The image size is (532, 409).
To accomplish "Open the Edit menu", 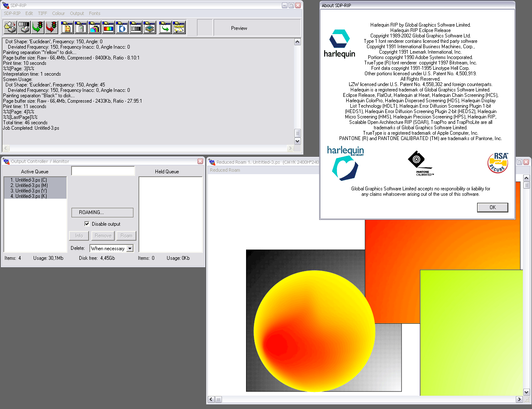I will [x=29, y=13].
